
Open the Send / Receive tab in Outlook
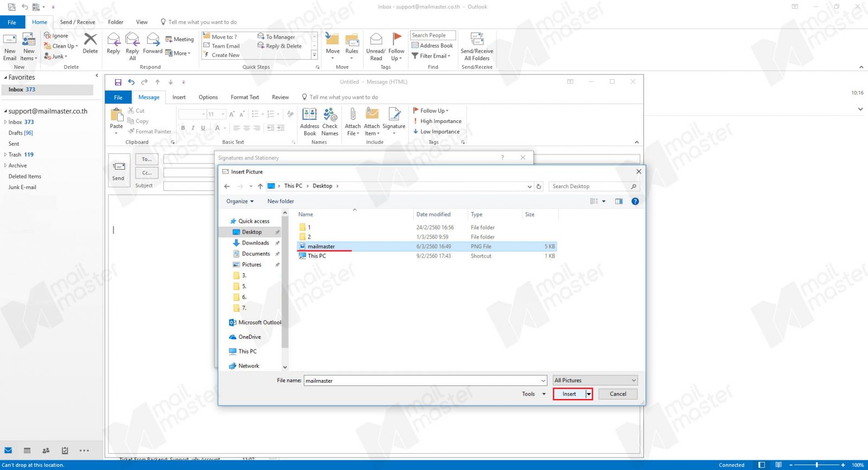(78, 22)
